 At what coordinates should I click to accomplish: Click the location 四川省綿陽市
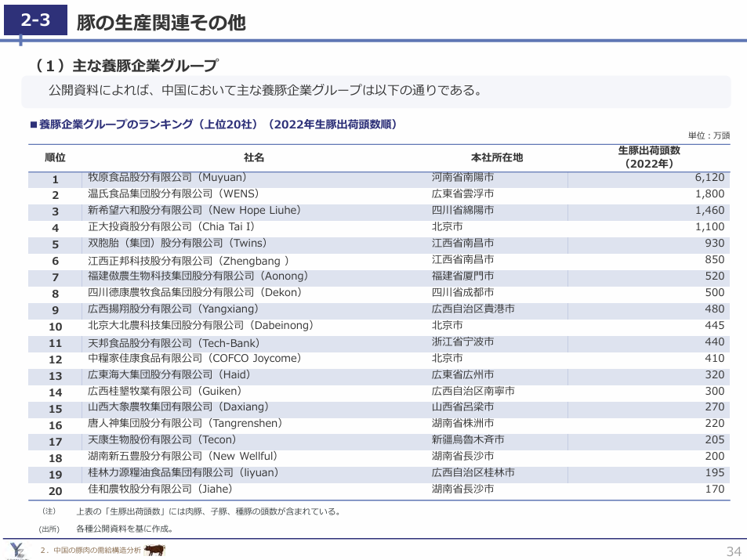(x=462, y=210)
